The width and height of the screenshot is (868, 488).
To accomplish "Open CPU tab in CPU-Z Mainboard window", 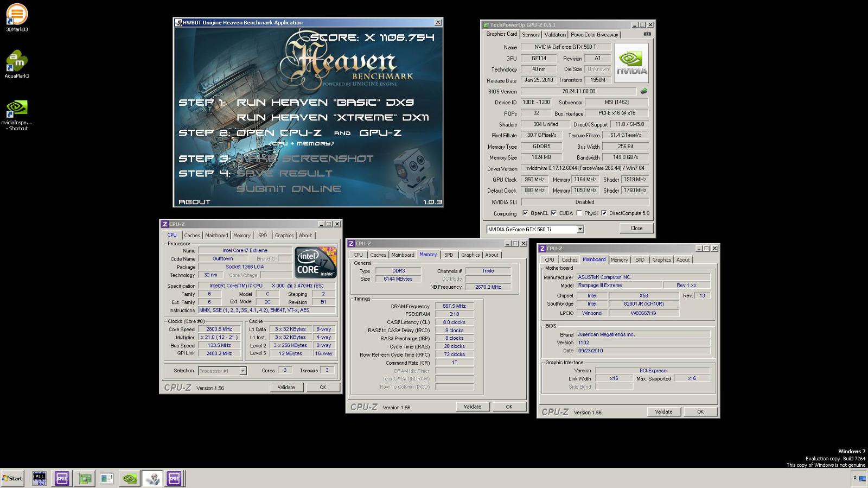I will click(x=550, y=259).
